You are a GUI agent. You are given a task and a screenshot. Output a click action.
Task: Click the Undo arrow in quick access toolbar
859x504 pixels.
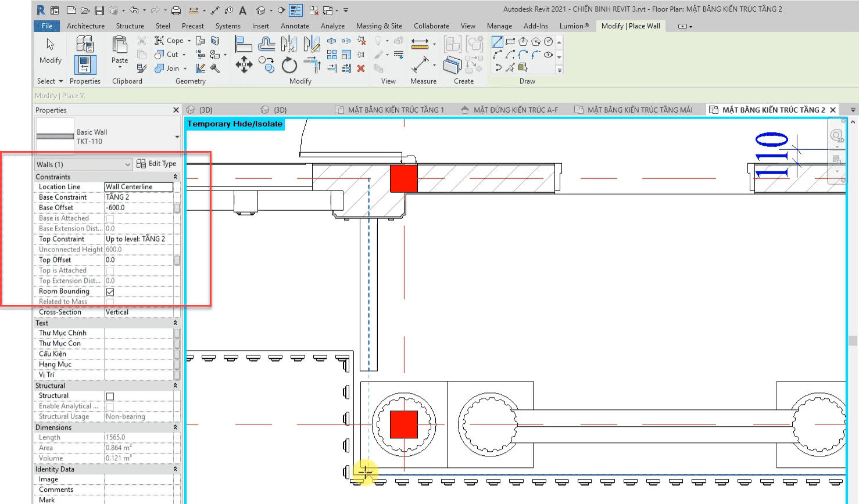point(134,10)
